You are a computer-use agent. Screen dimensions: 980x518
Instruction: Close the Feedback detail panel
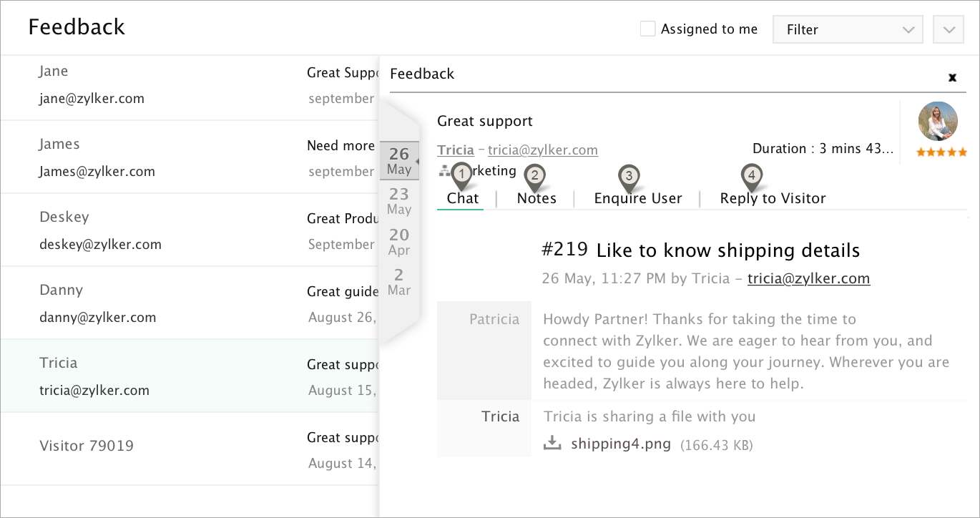952,77
